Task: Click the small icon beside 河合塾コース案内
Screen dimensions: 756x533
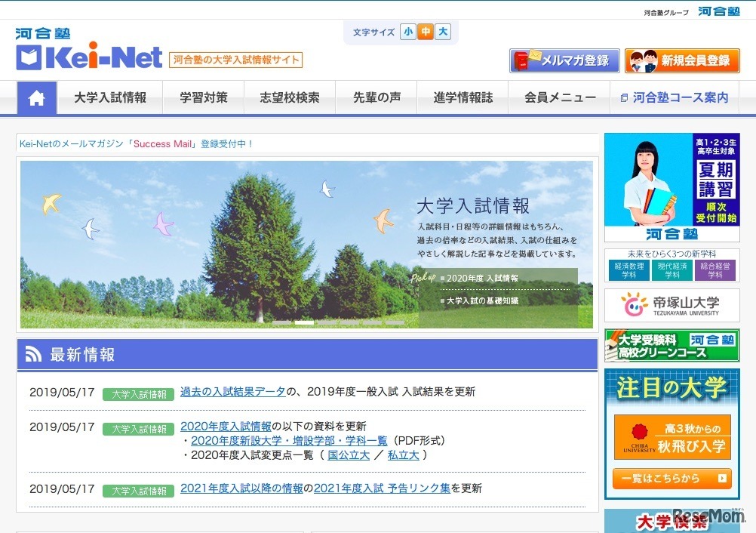Action: pyautogui.click(x=623, y=97)
